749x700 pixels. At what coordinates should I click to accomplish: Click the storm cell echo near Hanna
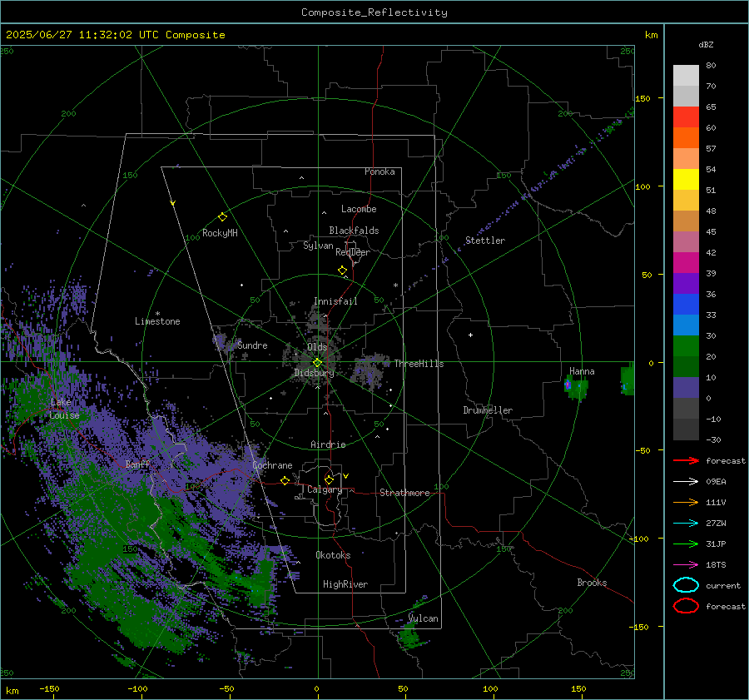[575, 387]
